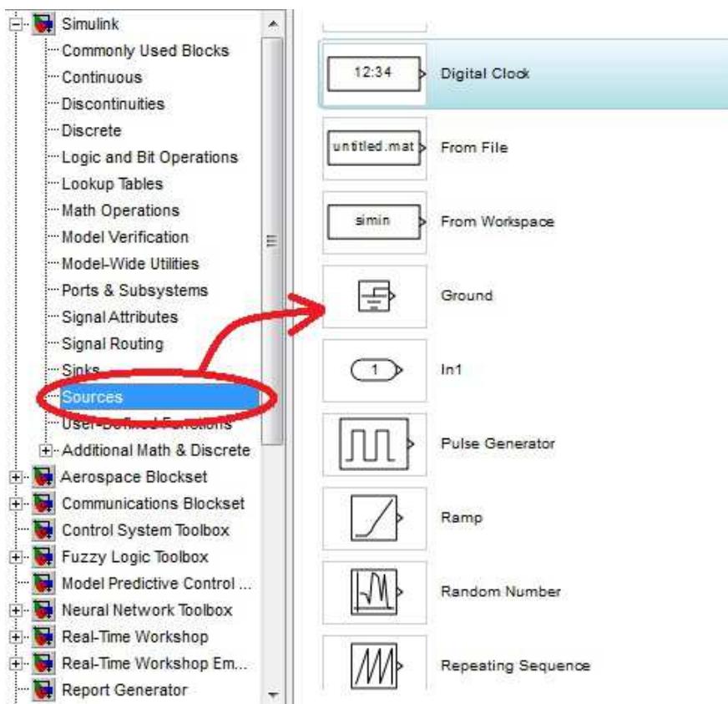Click the Communications Blockset library icon

click(x=43, y=504)
